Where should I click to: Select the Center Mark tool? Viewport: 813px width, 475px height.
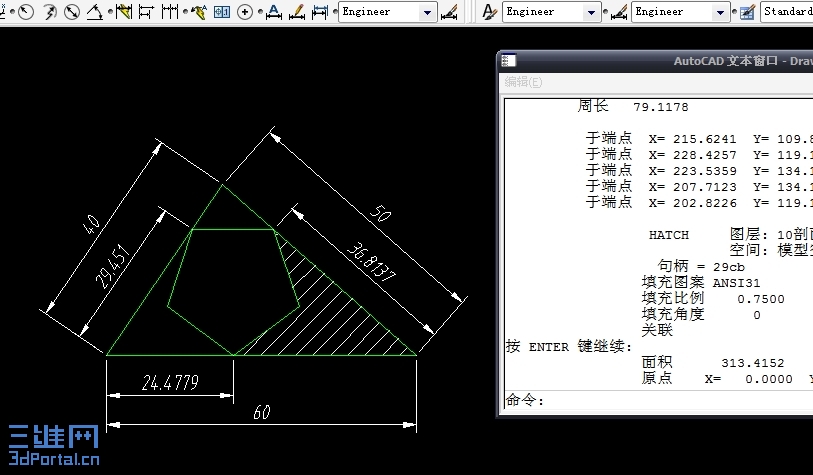click(245, 11)
